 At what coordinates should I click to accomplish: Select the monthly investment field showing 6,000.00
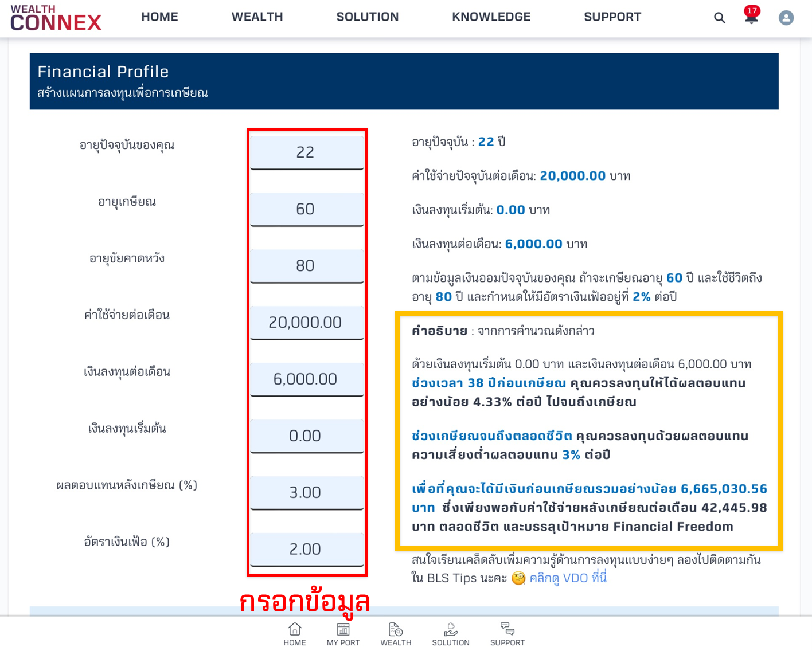coord(307,379)
